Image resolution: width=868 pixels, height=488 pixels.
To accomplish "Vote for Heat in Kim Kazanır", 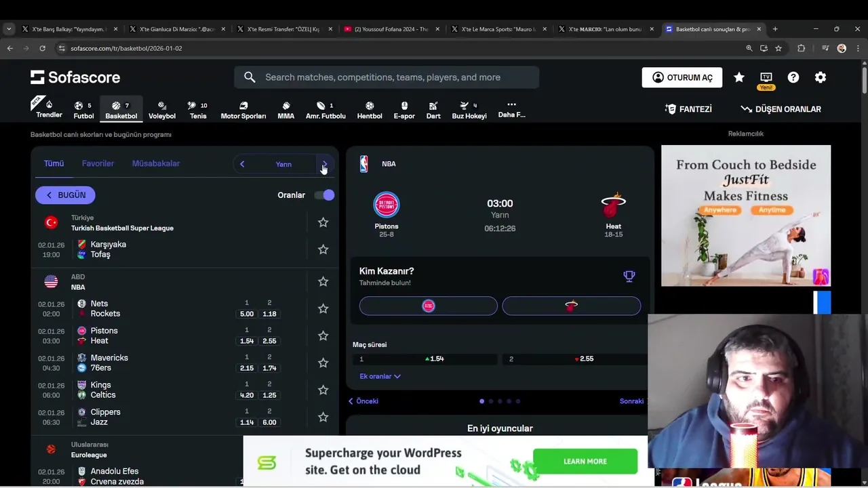I will (x=571, y=306).
